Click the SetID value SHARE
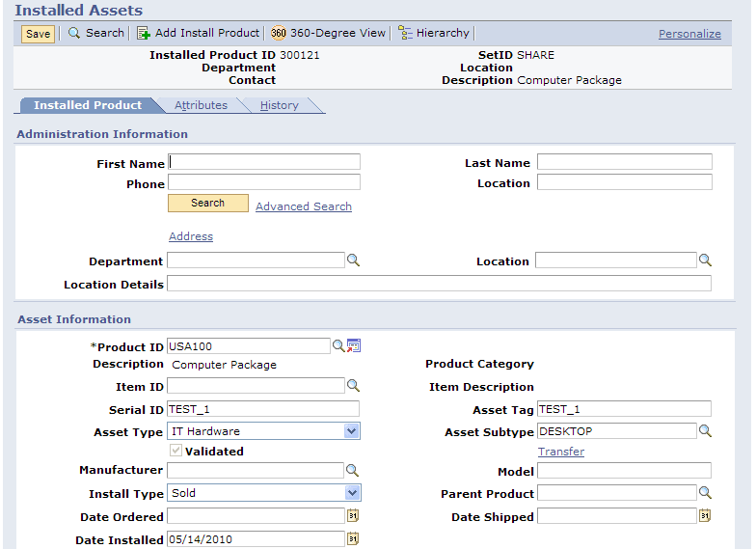Screen dimensions: 756x549 [536, 55]
